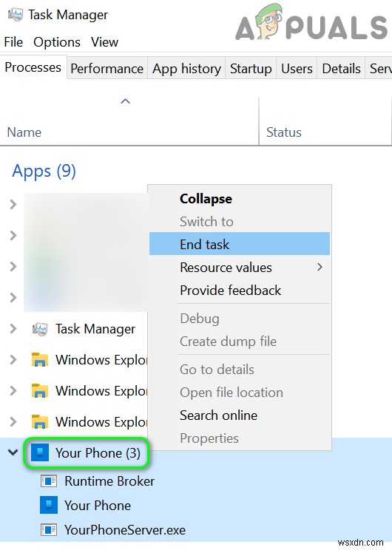Select Search online in context menu
The height and width of the screenshot is (550, 392).
point(218,415)
